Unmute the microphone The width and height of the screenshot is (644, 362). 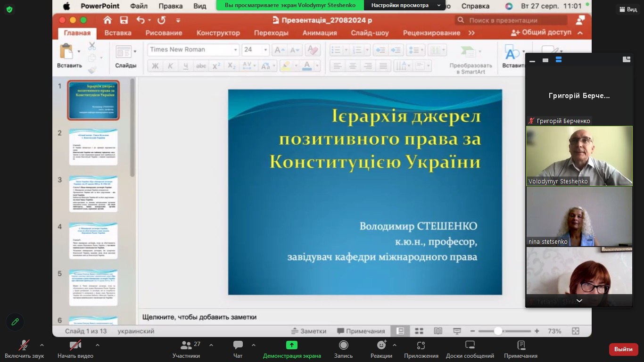coord(24,346)
